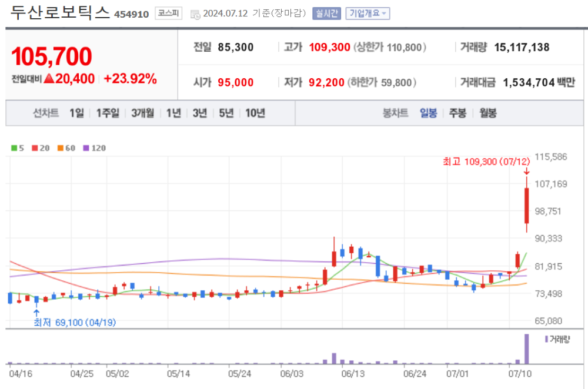Select the 1년 line chart tab
Screen dimensions: 588x389
point(173,113)
